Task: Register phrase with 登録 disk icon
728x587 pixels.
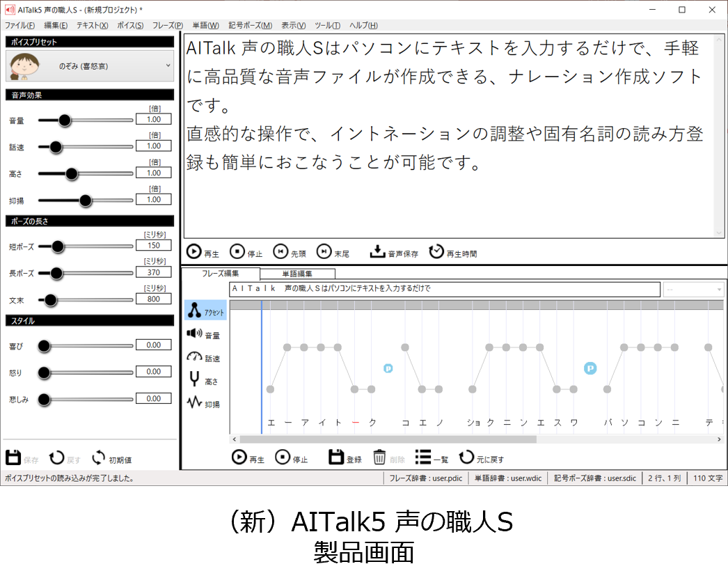Action: tap(336, 457)
